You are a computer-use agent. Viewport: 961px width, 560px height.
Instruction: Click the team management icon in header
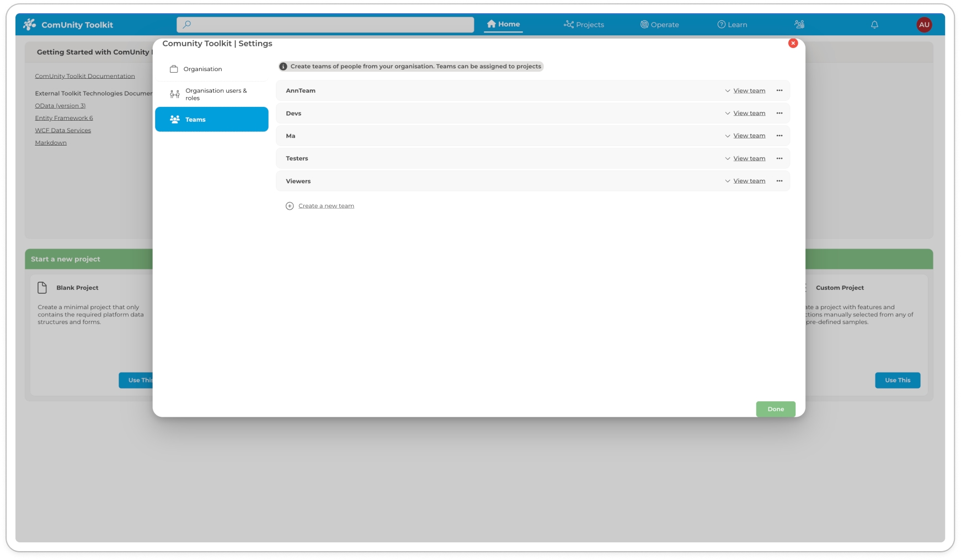[799, 24]
